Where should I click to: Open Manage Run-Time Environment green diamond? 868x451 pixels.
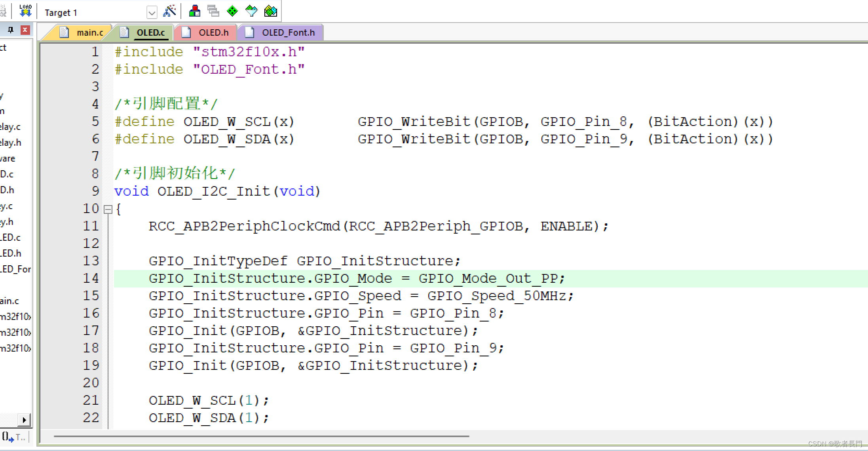click(232, 11)
